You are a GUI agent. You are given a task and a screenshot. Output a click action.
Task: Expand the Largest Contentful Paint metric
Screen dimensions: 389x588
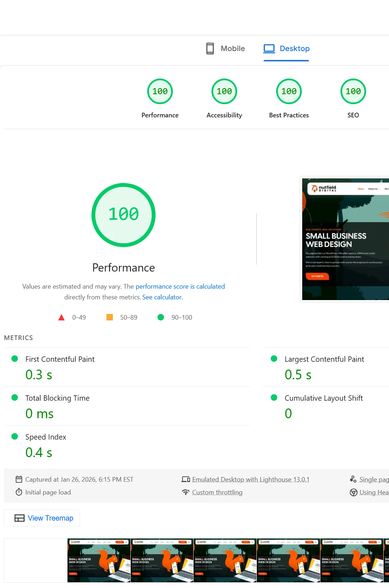[324, 359]
